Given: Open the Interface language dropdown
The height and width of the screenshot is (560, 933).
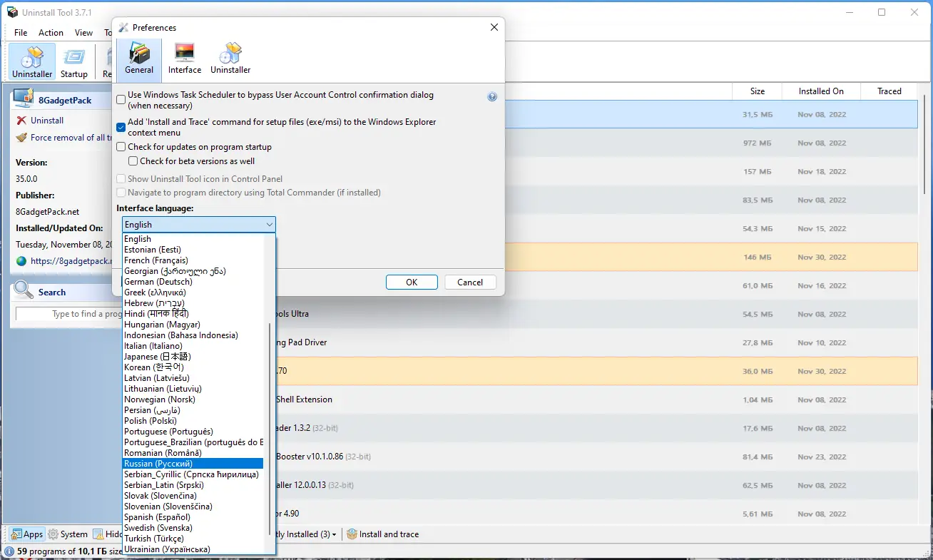Looking at the screenshot, I should (x=269, y=224).
